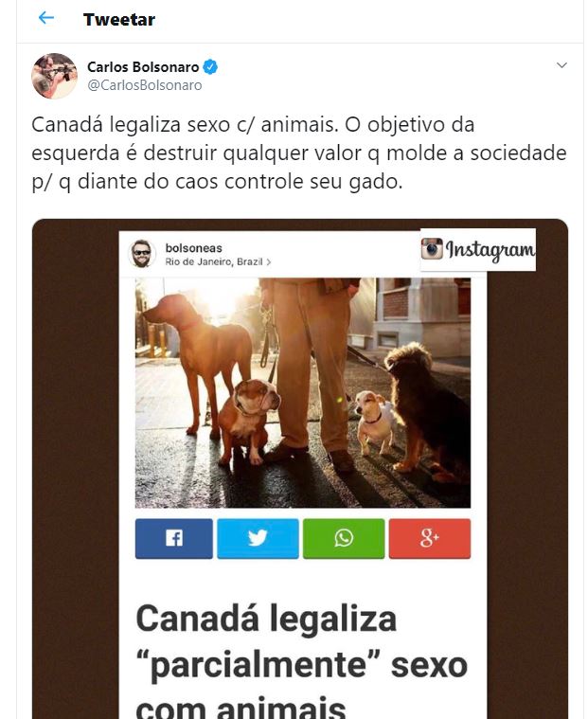The height and width of the screenshot is (719, 588).
Task: Open the Rio de Janeiro, Brazil location
Action: 214,261
